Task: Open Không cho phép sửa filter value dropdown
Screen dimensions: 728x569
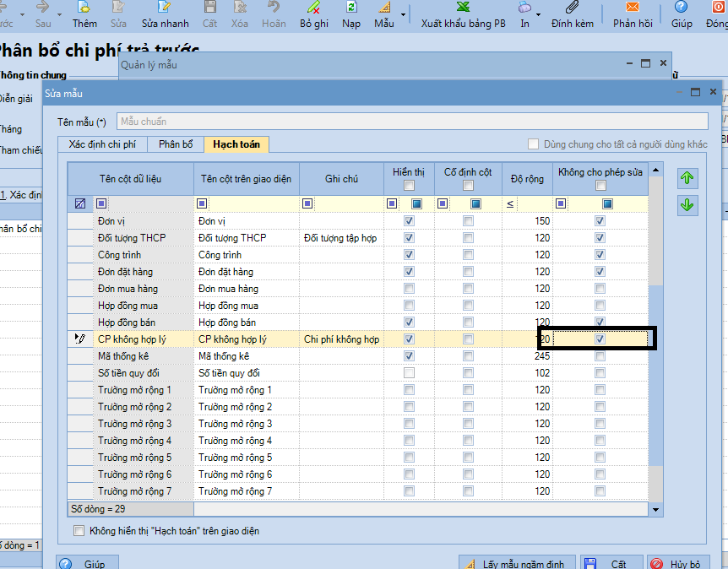Action: click(x=608, y=203)
